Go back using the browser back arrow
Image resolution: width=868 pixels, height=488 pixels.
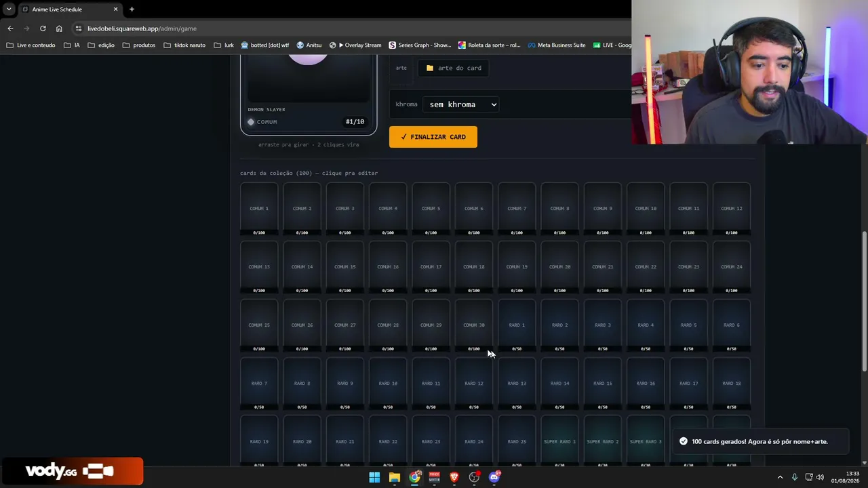(10, 28)
